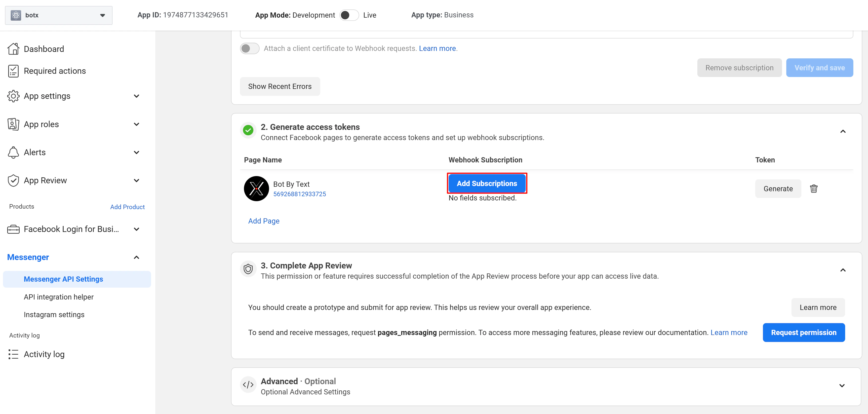This screenshot has width=868, height=414.
Task: Open Learn more link about client certificate
Action: tap(437, 48)
